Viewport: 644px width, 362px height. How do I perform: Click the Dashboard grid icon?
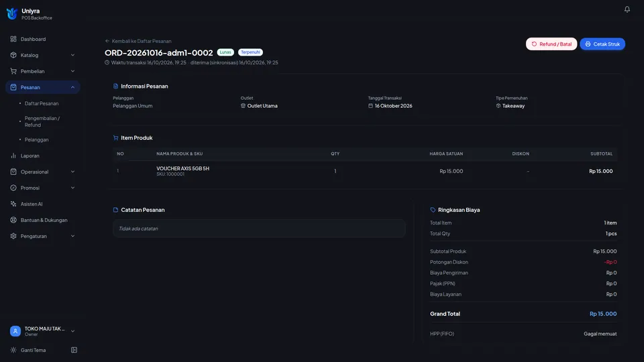click(x=13, y=39)
